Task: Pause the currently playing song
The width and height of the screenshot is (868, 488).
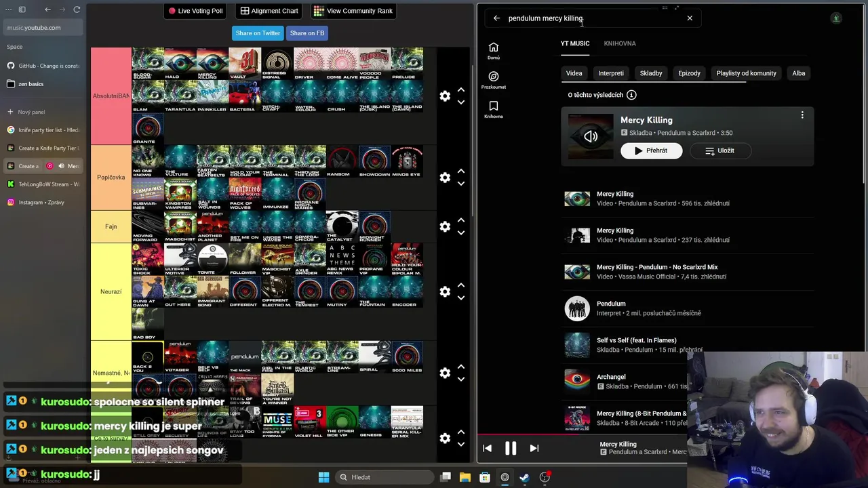Action: [511, 448]
